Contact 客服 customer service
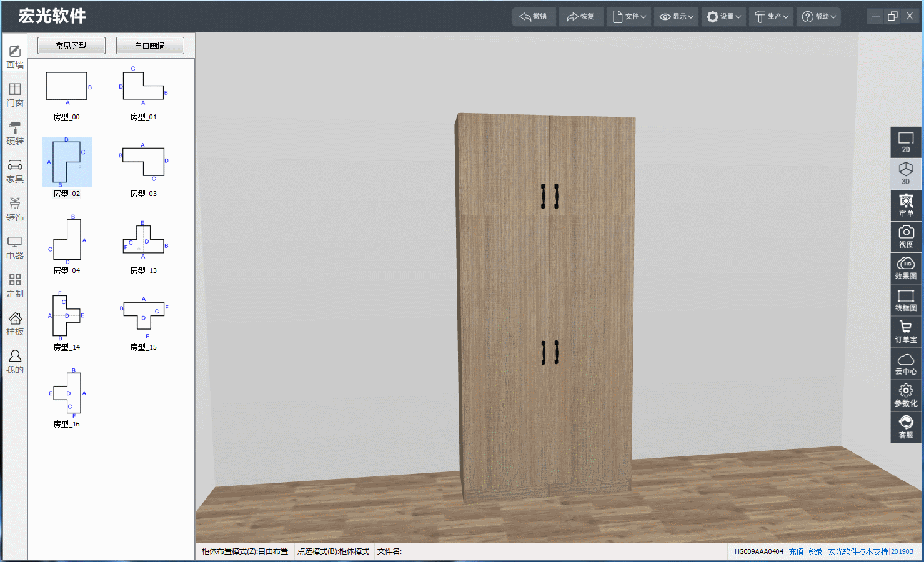Viewport: 924px width, 562px height. tap(906, 428)
